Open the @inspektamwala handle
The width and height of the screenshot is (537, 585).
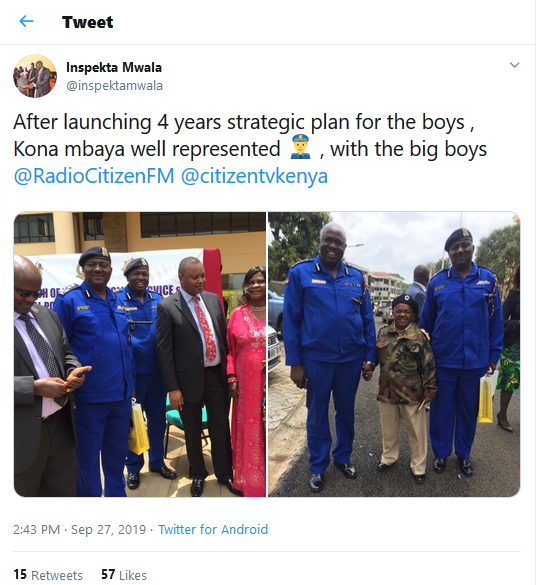click(x=114, y=85)
